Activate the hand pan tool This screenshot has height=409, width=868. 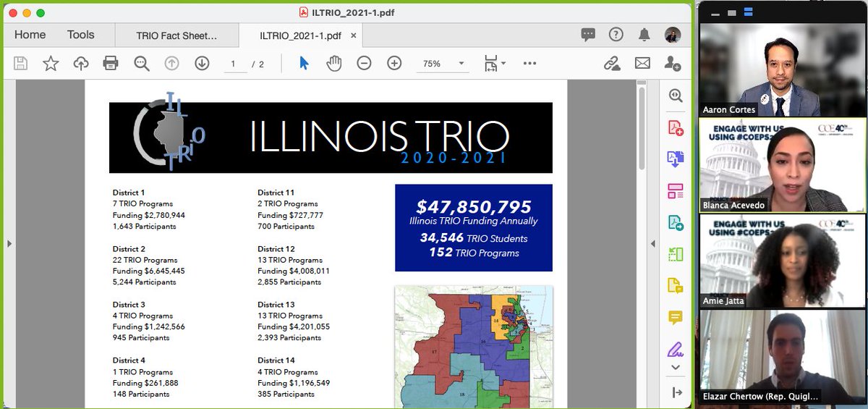tap(333, 64)
